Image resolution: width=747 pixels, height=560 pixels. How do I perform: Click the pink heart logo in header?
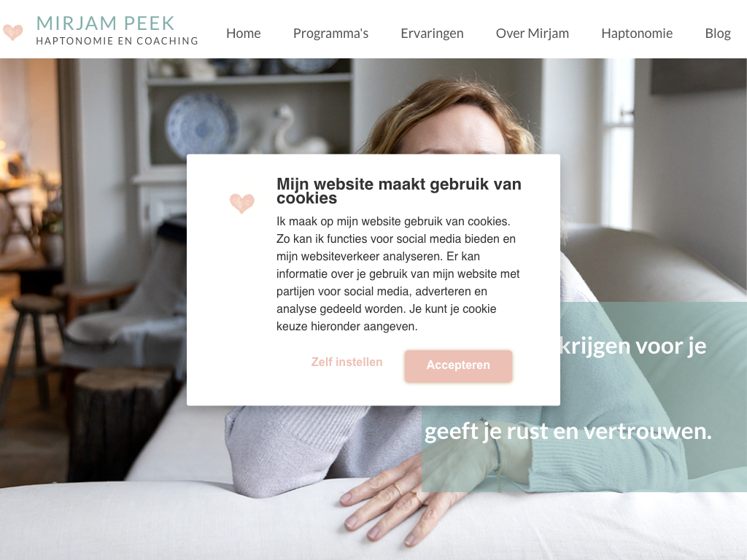point(12,32)
